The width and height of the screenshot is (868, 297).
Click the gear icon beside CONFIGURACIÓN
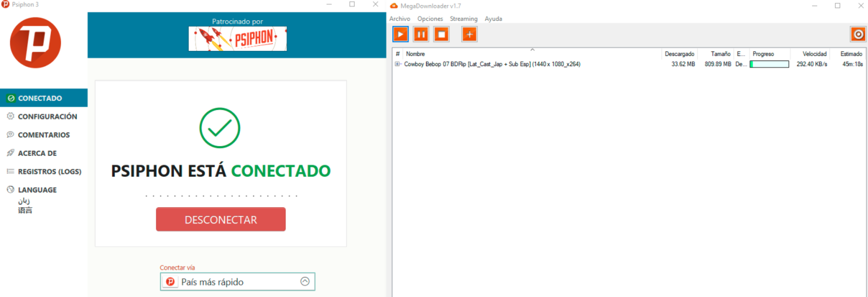(x=10, y=116)
